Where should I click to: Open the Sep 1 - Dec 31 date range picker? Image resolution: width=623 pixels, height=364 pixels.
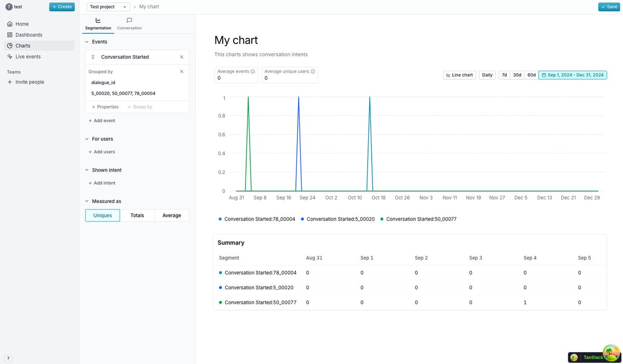click(x=573, y=75)
